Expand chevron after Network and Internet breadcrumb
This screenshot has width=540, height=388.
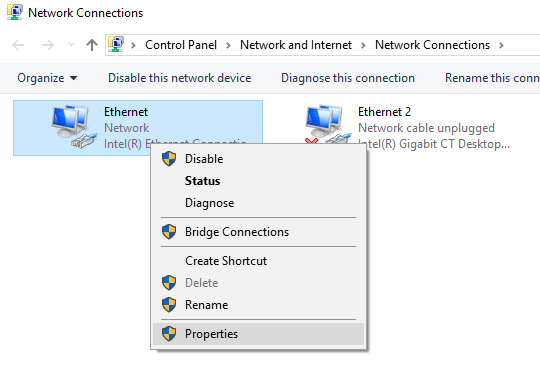pyautogui.click(x=363, y=45)
